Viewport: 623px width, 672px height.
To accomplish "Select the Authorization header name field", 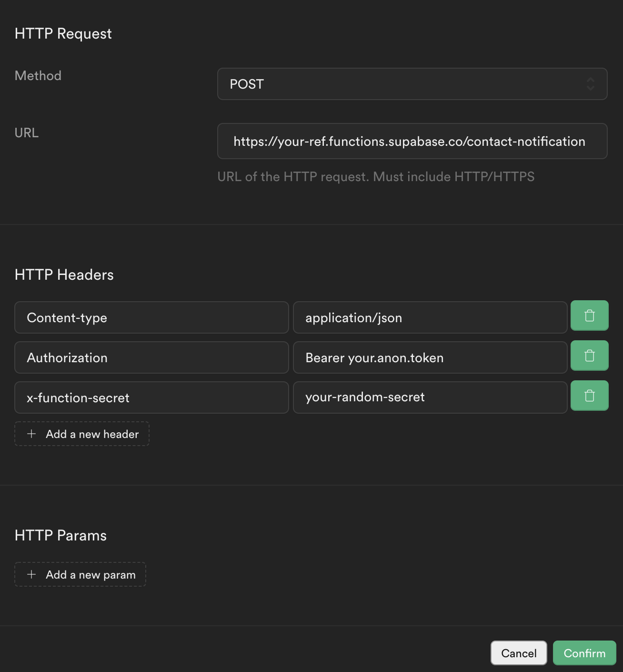I will pos(151,357).
